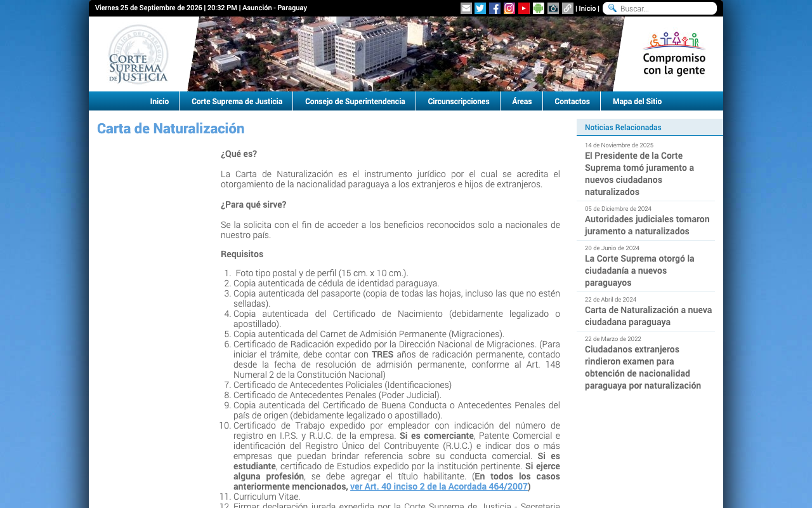812x508 pixels.
Task: Open the email envelope icon in top bar
Action: click(x=466, y=8)
